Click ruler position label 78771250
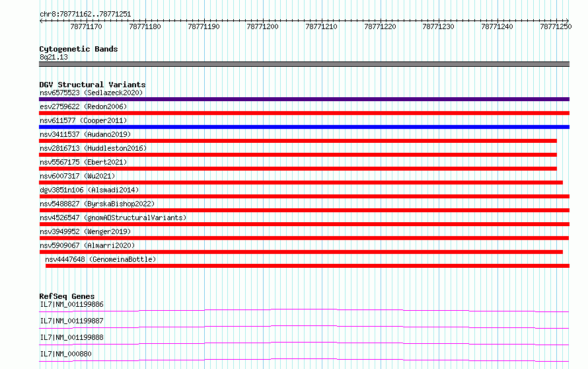Screen dimensions: 588x369 556,26
